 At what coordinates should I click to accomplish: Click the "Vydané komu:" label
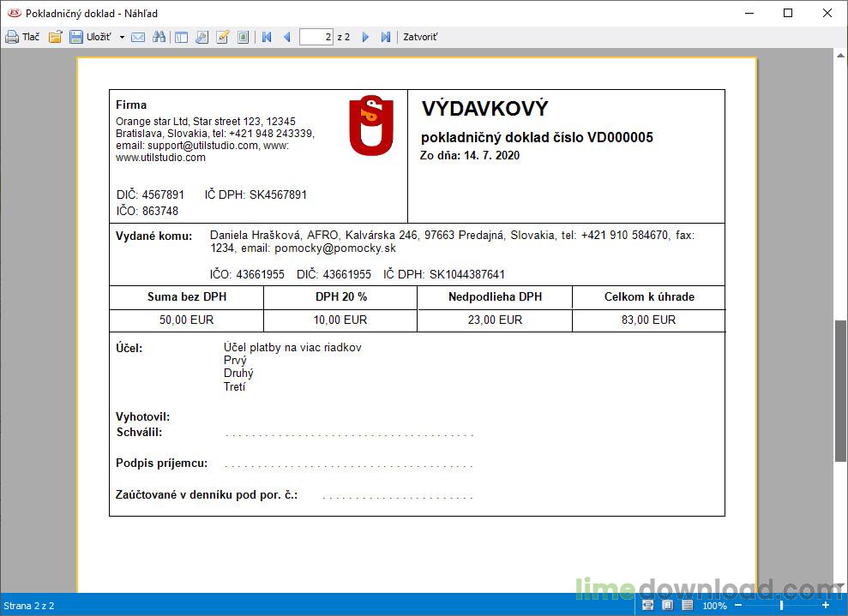[154, 236]
